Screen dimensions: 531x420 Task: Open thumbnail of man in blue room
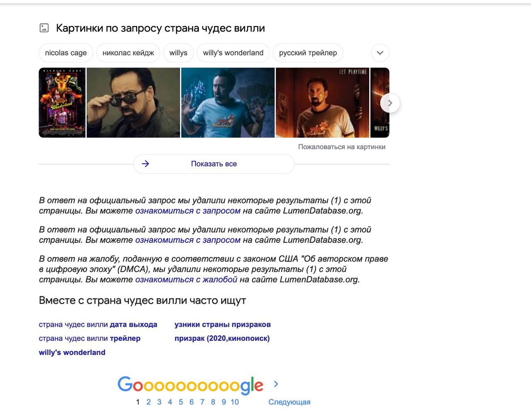[x=228, y=103]
